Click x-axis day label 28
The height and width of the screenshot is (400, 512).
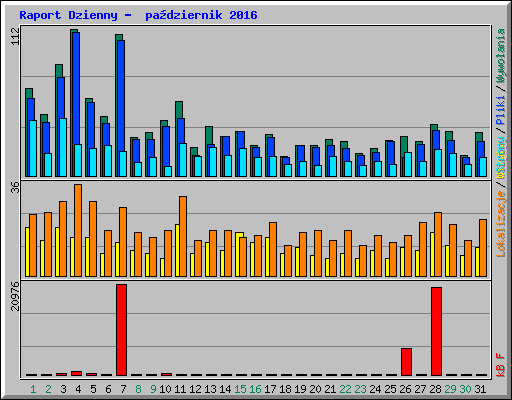(x=435, y=389)
